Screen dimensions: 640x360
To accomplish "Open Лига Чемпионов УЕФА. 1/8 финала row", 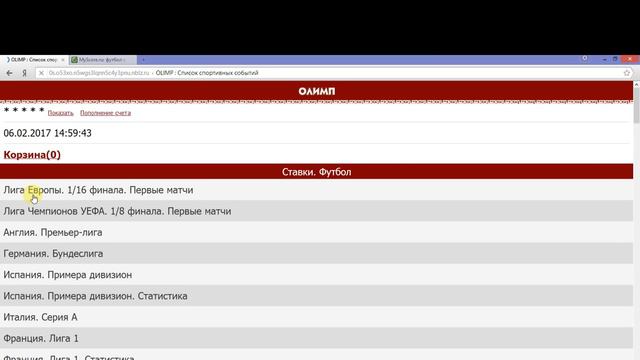I will point(316,211).
